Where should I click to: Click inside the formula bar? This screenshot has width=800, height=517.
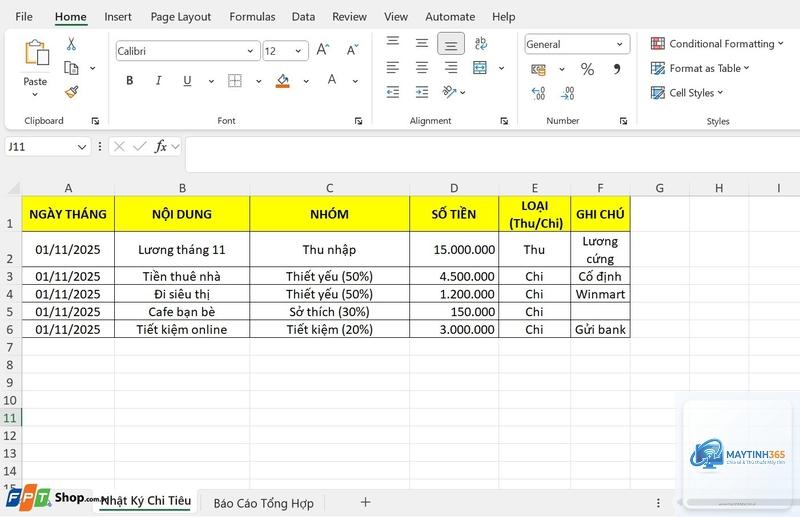[x=492, y=154]
